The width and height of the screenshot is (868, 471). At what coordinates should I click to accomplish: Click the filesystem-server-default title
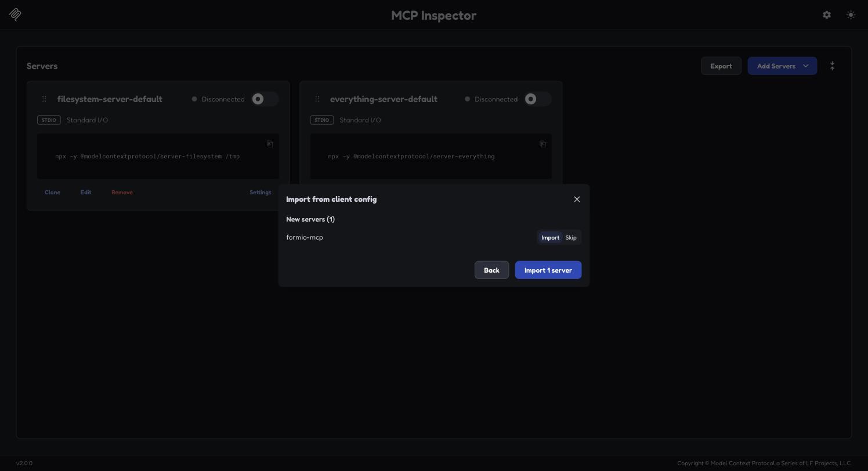point(110,99)
